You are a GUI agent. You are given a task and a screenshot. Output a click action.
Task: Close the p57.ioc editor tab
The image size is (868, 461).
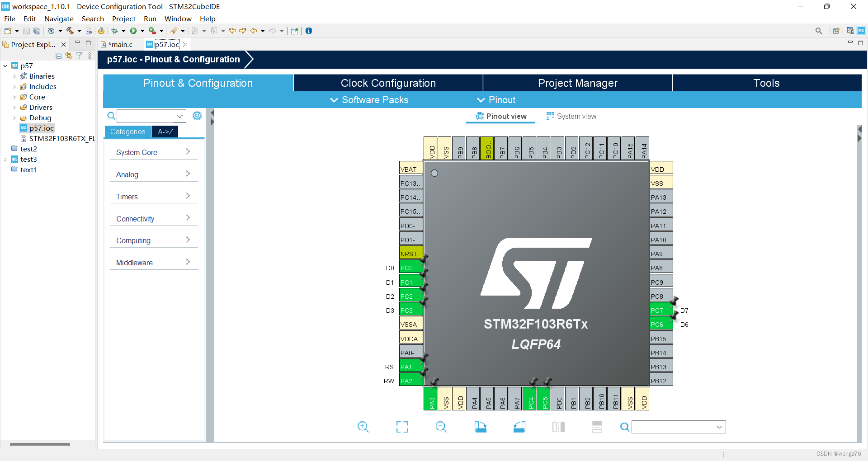pos(185,44)
